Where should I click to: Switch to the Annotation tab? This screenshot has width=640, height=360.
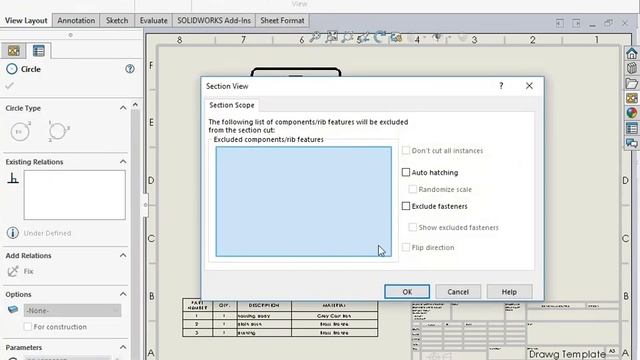(76, 20)
